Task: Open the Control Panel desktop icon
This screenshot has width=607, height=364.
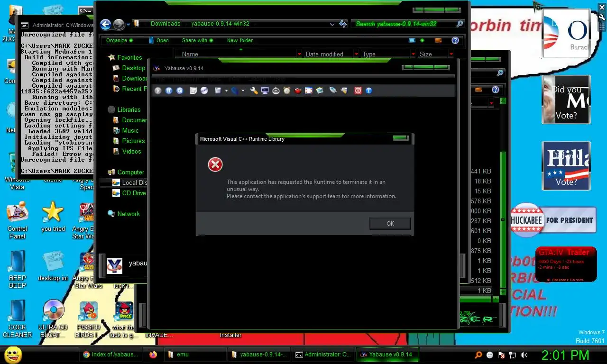Action: coord(17,221)
